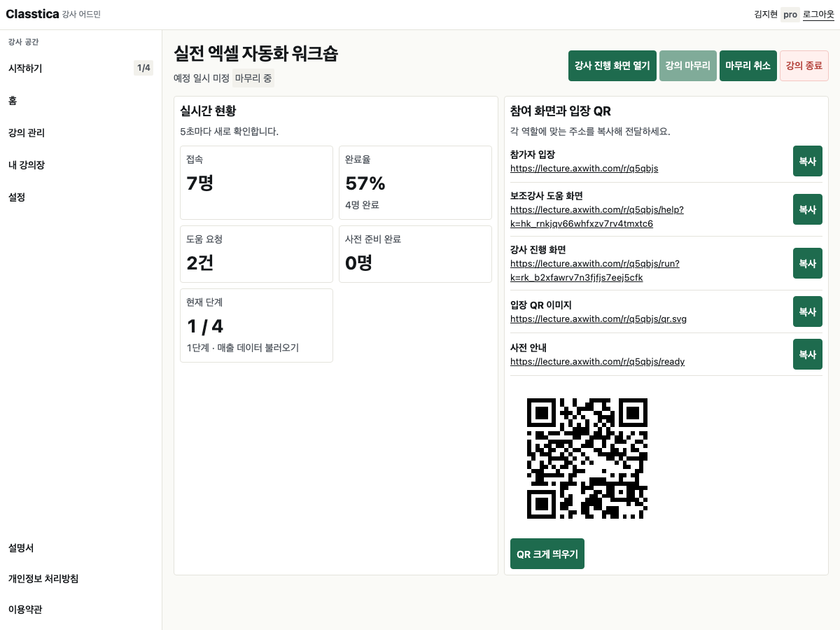Open the 보조강사 도움 화면 help URL

tap(597, 216)
